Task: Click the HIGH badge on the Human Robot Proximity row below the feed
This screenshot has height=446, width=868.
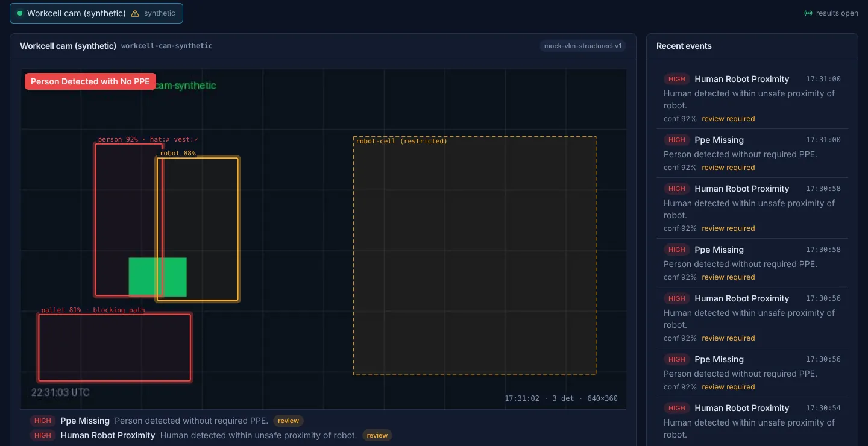Action: pyautogui.click(x=43, y=435)
